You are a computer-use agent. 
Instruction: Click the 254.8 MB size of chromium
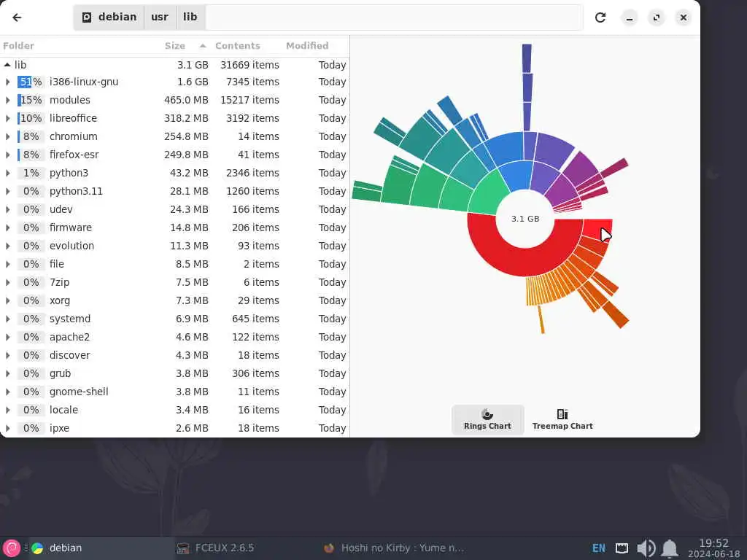pyautogui.click(x=186, y=136)
